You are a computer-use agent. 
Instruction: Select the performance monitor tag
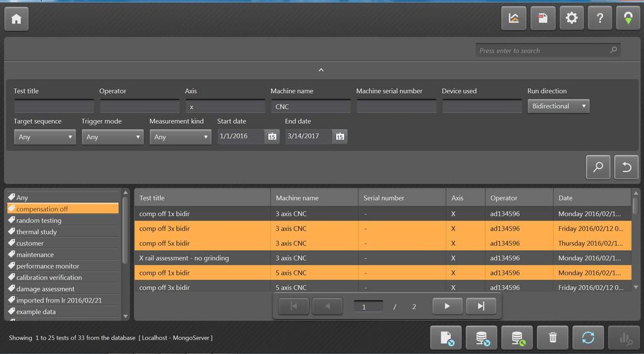tap(64, 266)
